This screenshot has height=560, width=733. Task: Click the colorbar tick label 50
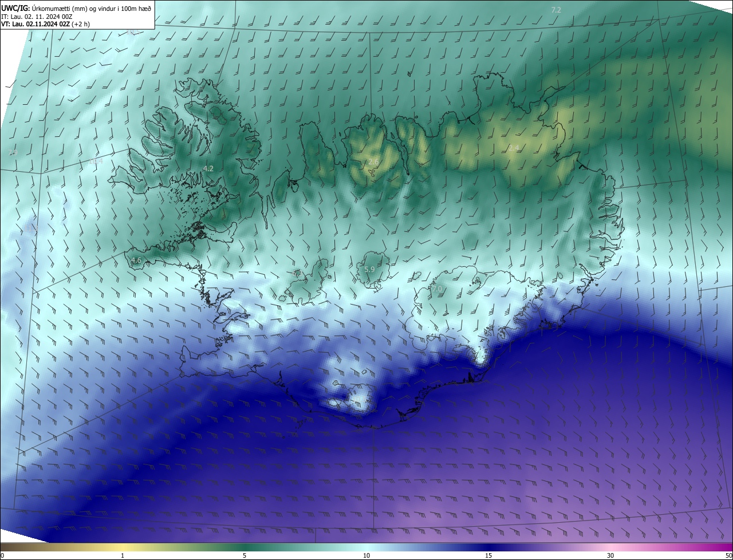click(x=728, y=555)
